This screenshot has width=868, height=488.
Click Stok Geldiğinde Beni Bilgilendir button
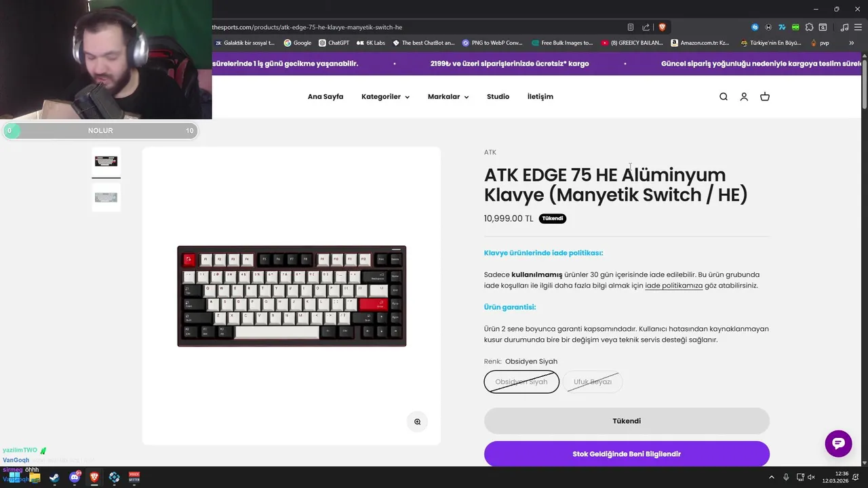(x=627, y=454)
